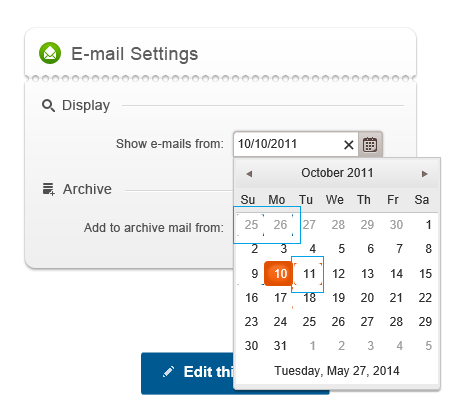Select October 1 in the calendar
The width and height of the screenshot is (450, 407).
click(x=428, y=225)
